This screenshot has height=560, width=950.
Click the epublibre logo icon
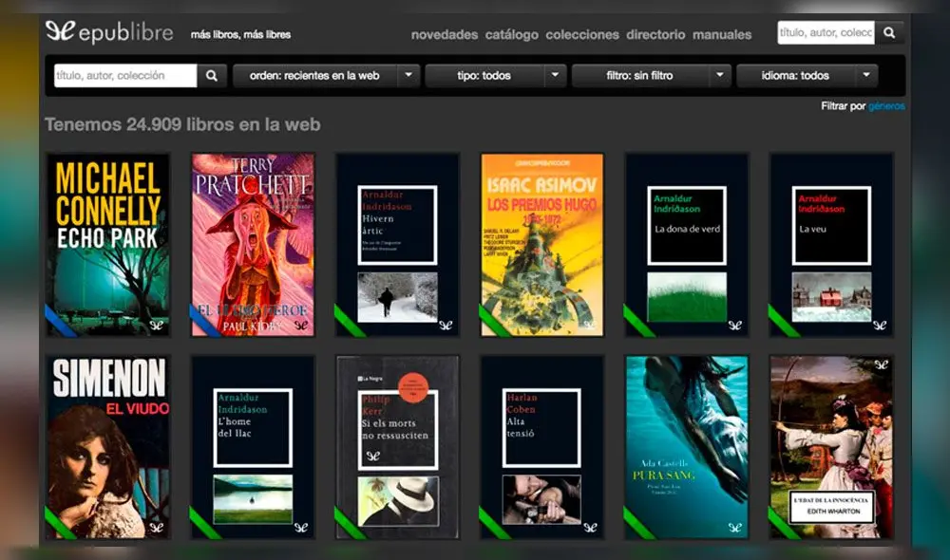click(x=60, y=30)
